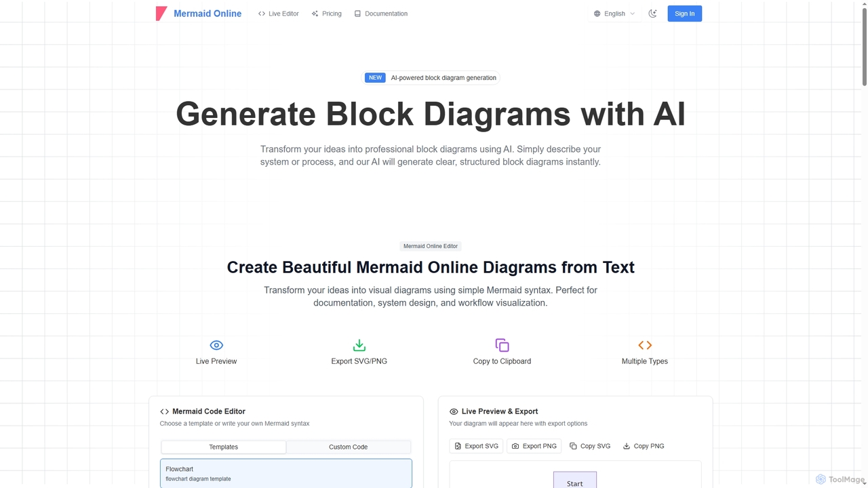Click the Mermaid Code Editor brackets icon

pos(164,411)
